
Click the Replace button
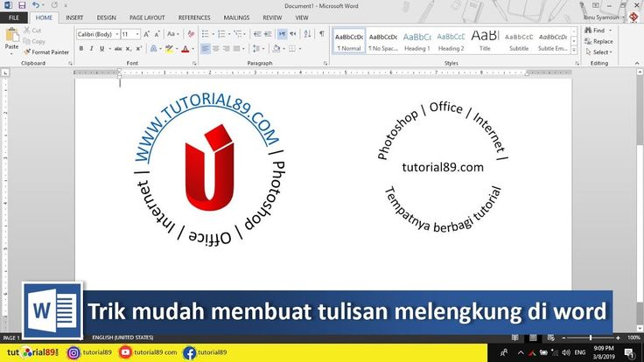pyautogui.click(x=598, y=41)
